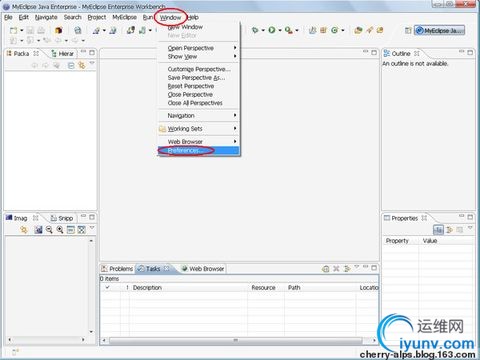This screenshot has height=360, width=480.
Task: Click the fit-to-window icon in Image Preview
Action: [x=81, y=229]
